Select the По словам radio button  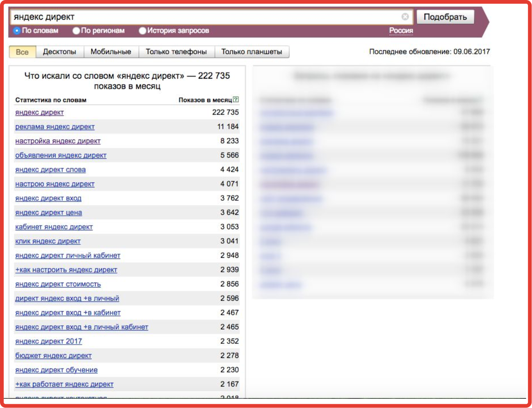click(x=17, y=31)
